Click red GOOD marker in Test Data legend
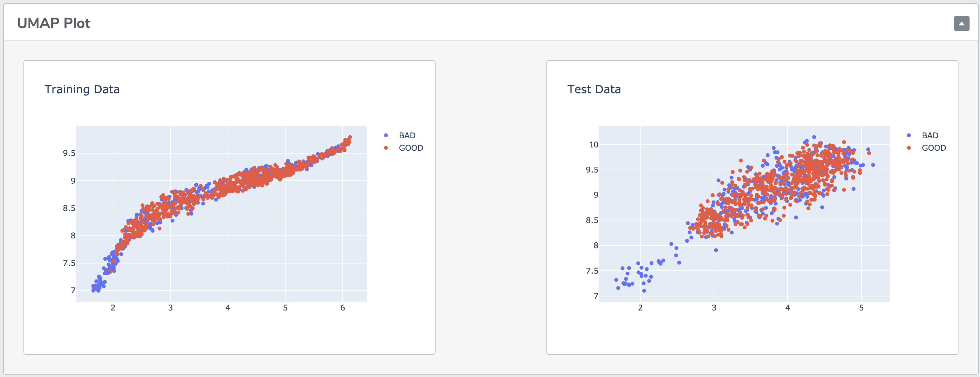Screen dimensions: 980x377 click(x=909, y=148)
